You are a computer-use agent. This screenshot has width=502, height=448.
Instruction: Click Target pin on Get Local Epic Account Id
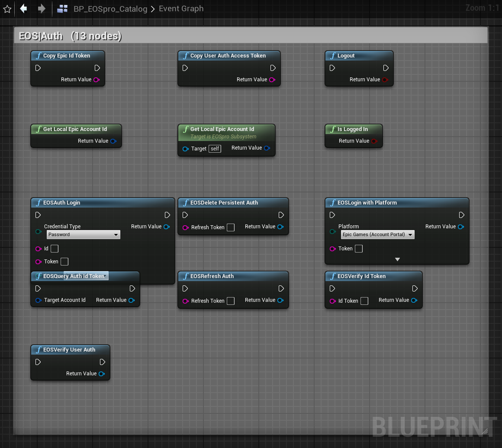(x=185, y=149)
